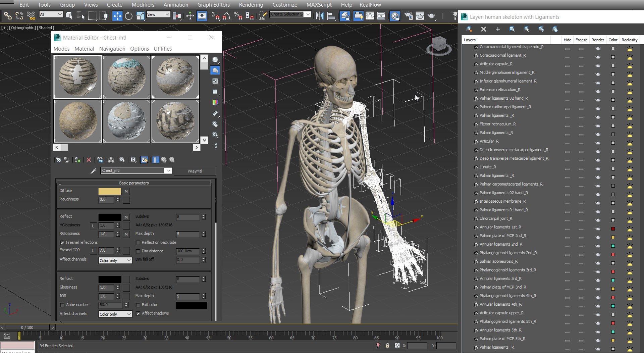644x353 pixels.
Task: Open Material Editor Utilities menu
Action: (163, 49)
